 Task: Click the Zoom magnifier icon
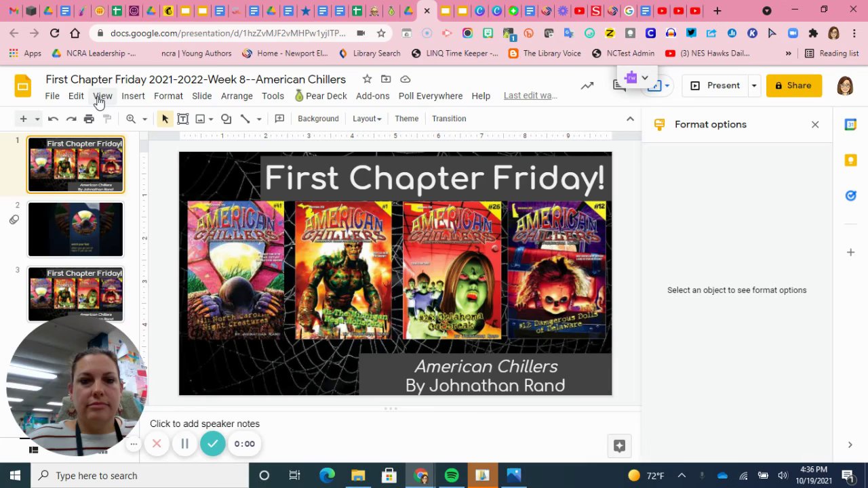[x=131, y=119]
